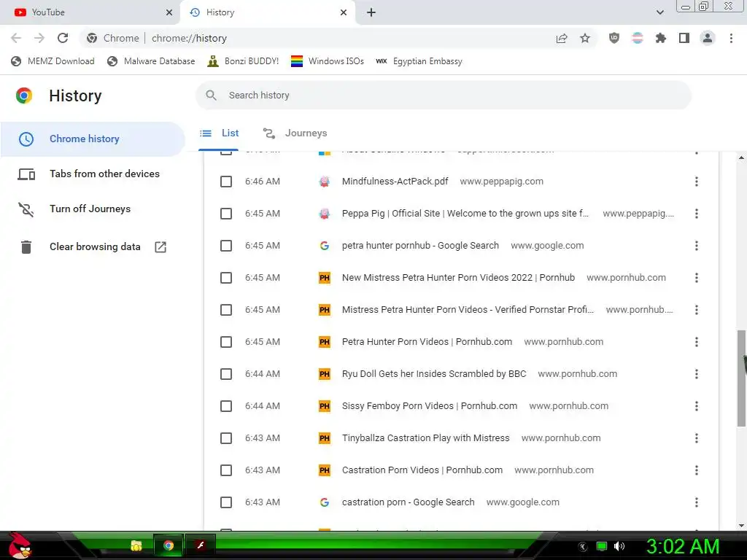Image resolution: width=747 pixels, height=560 pixels.
Task: Go back using the browser back arrow
Action: tap(16, 38)
